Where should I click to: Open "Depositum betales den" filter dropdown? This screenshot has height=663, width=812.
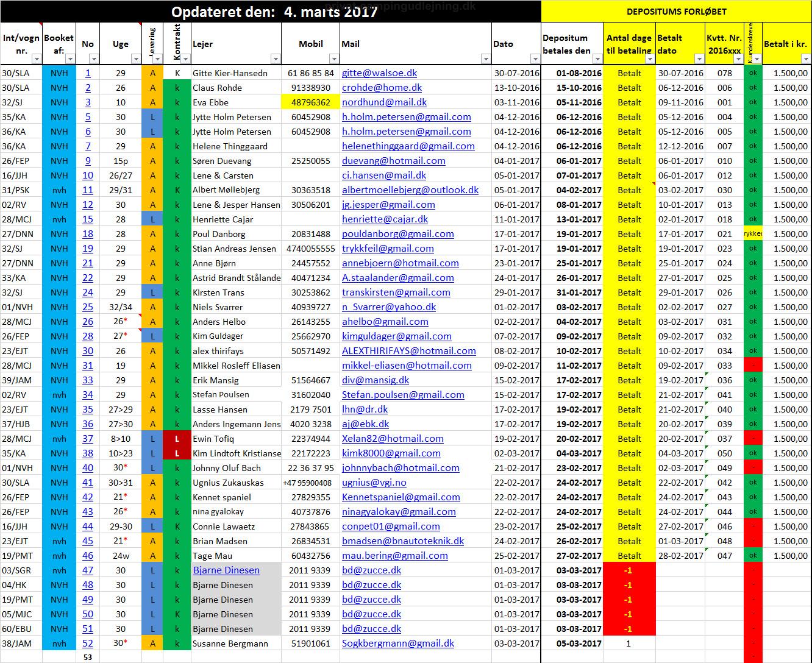tap(597, 59)
